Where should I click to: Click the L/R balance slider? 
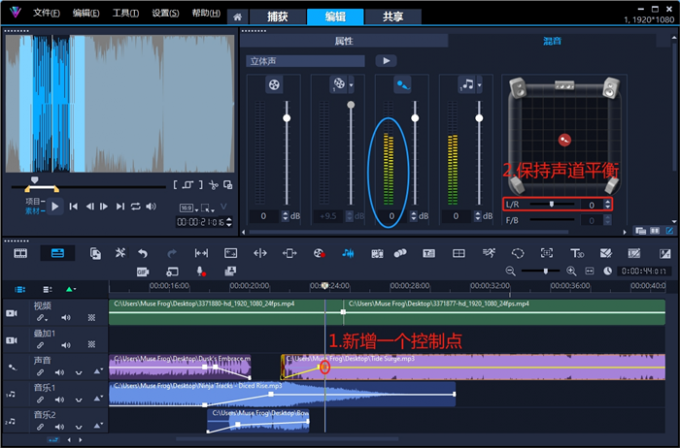552,205
